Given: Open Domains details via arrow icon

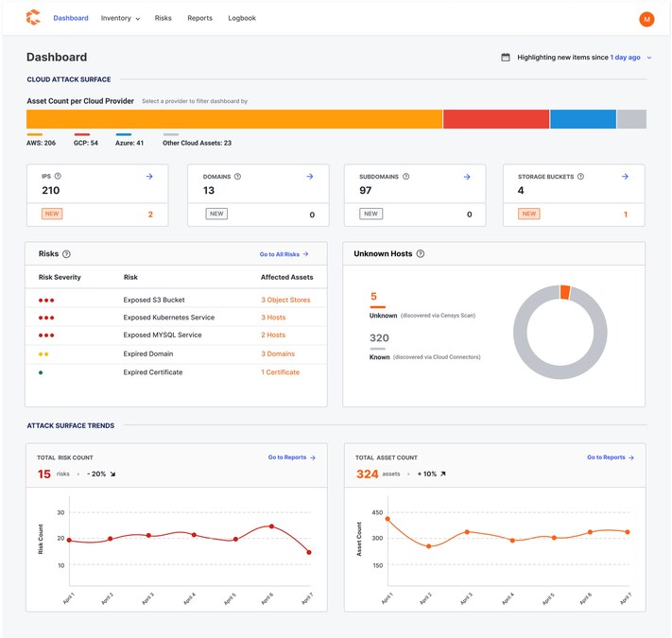Looking at the screenshot, I should pyautogui.click(x=309, y=176).
